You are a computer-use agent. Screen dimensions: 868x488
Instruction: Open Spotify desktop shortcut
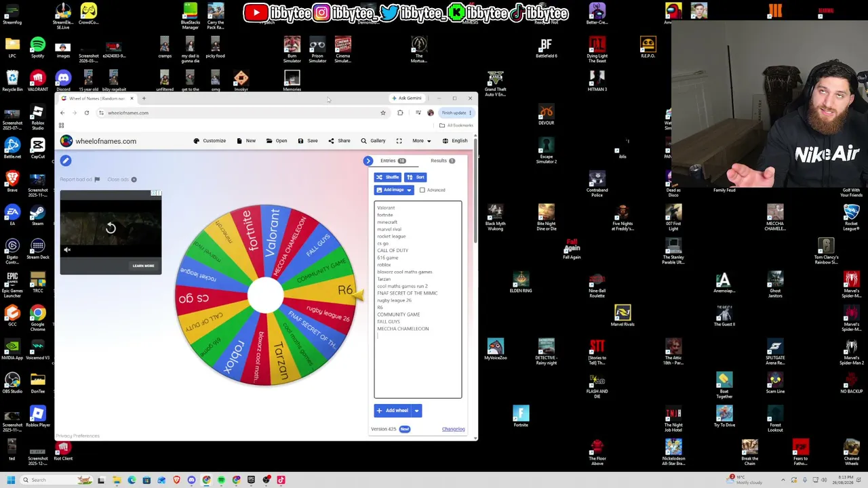(x=38, y=47)
